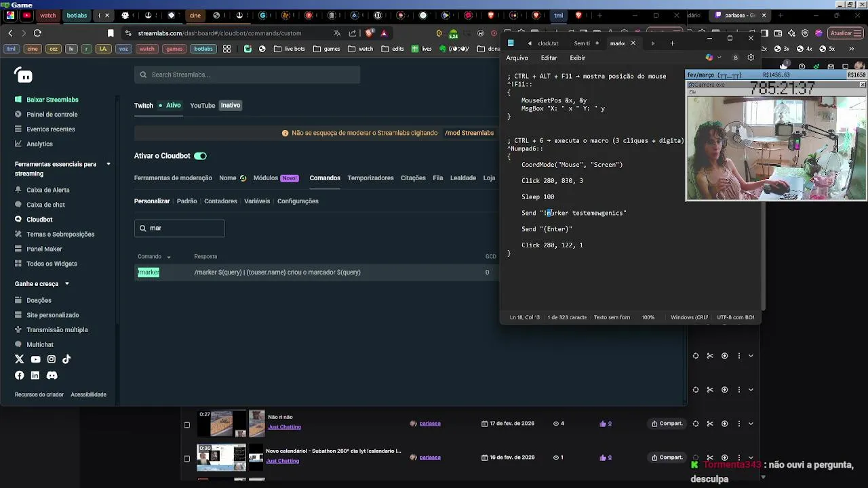Switch to the Variáveis sub-tab
This screenshot has width=868, height=488.
point(257,201)
